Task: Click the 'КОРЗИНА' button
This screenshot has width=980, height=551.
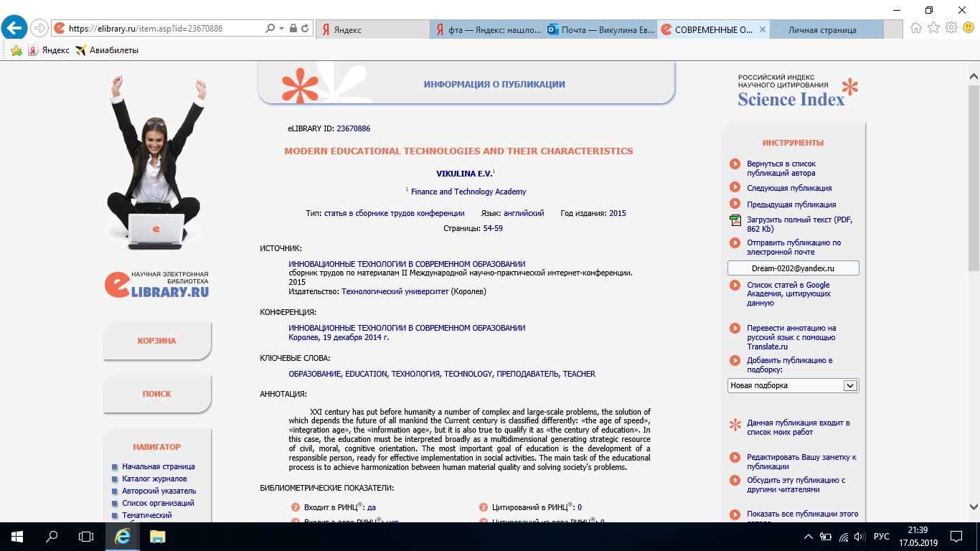Action: pyautogui.click(x=157, y=341)
